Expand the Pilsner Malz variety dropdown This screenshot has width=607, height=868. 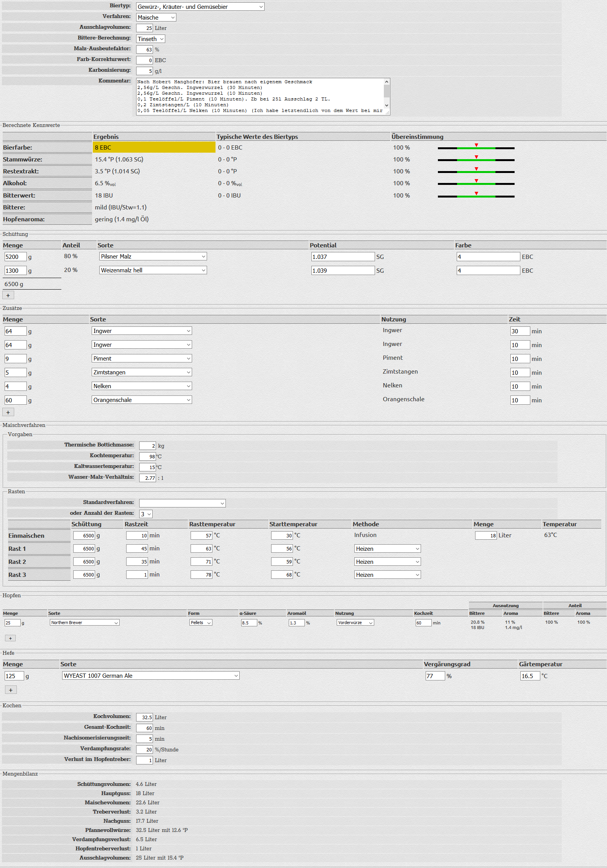click(153, 257)
